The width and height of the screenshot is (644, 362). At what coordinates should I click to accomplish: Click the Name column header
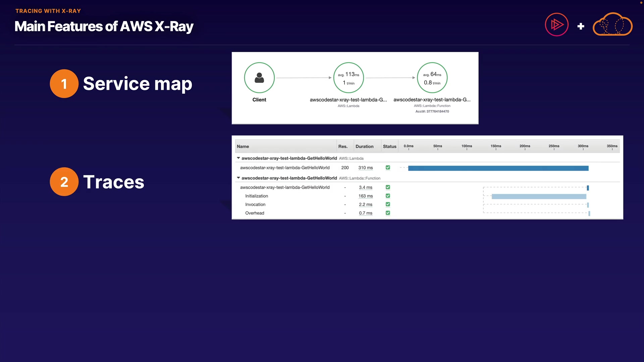point(243,146)
